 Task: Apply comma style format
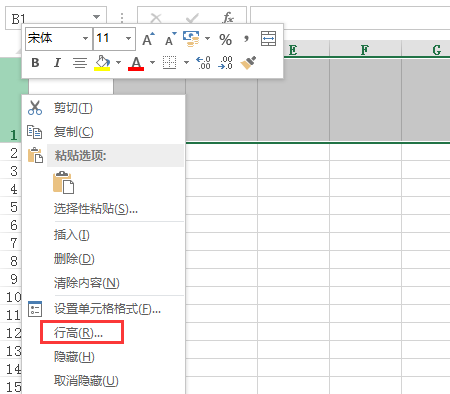click(x=246, y=39)
